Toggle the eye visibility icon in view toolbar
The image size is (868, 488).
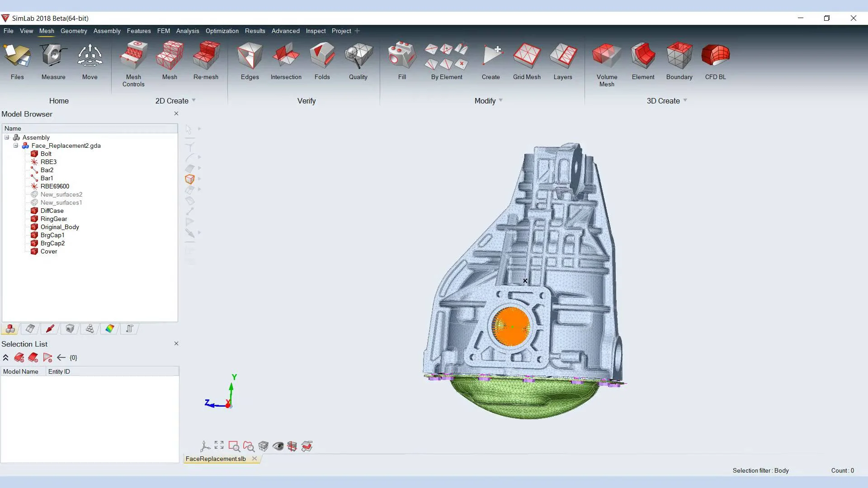[278, 446]
